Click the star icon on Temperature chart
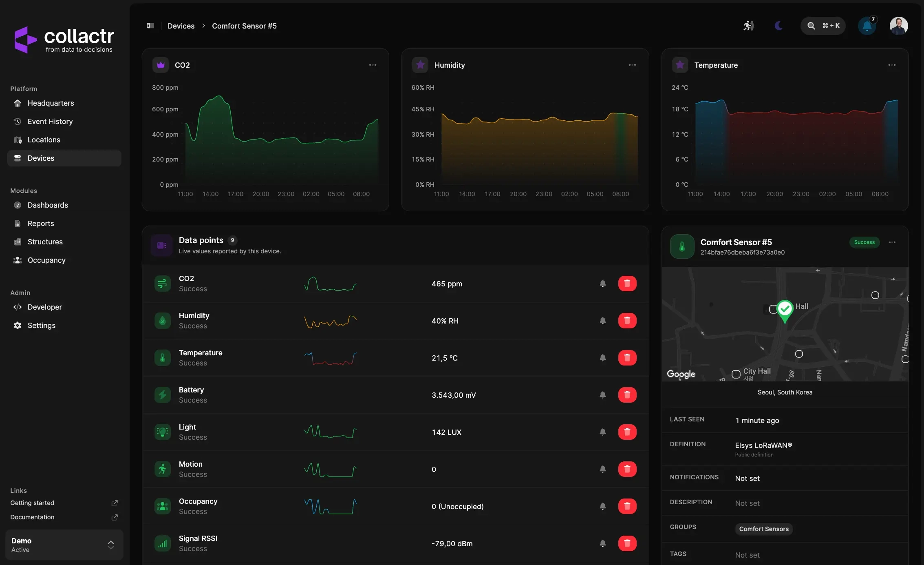The image size is (924, 565). point(680,65)
